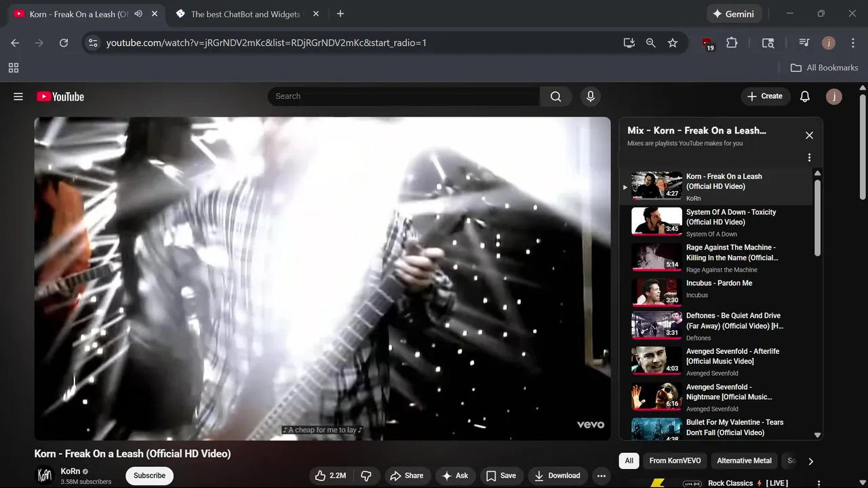Open the Chrome three-dot menu
The image size is (868, 488).
(852, 43)
